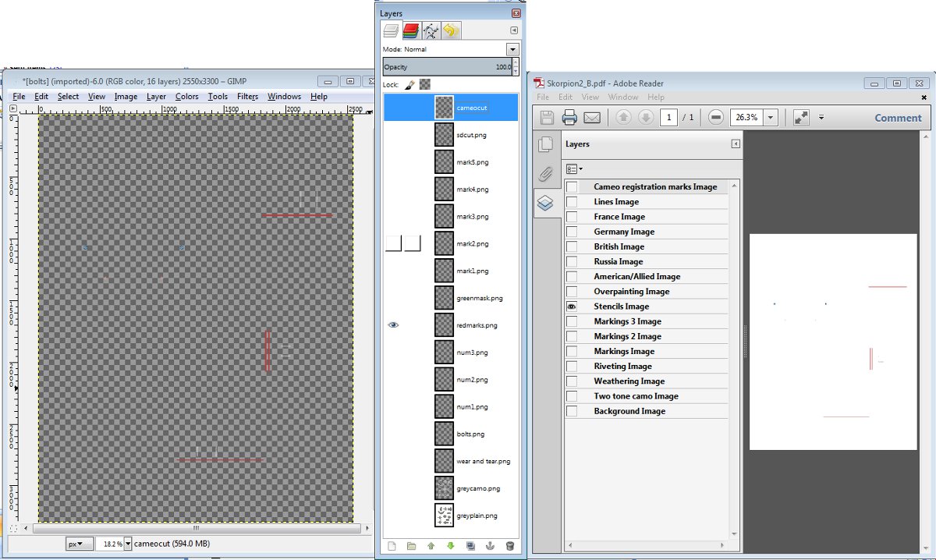Open the Paths tab in GIMP dock
The height and width of the screenshot is (560, 936).
tap(431, 31)
